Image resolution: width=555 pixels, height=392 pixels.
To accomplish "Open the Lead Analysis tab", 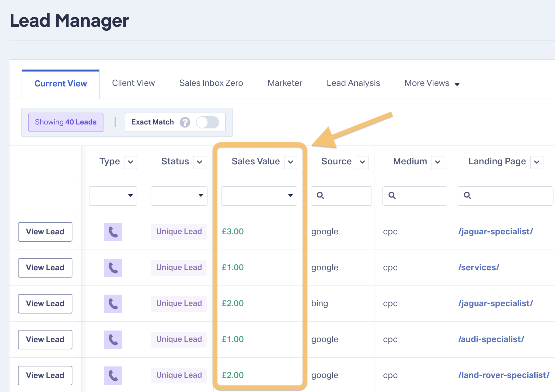I will point(353,83).
